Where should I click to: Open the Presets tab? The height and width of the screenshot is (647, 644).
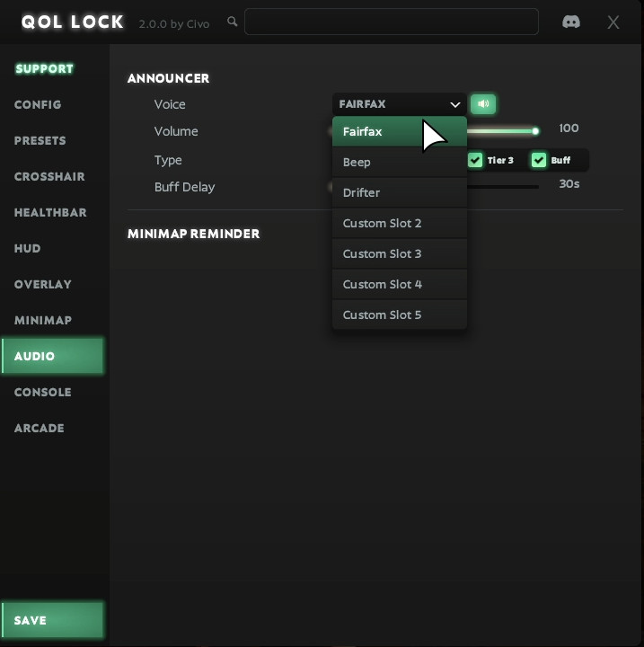click(x=40, y=140)
